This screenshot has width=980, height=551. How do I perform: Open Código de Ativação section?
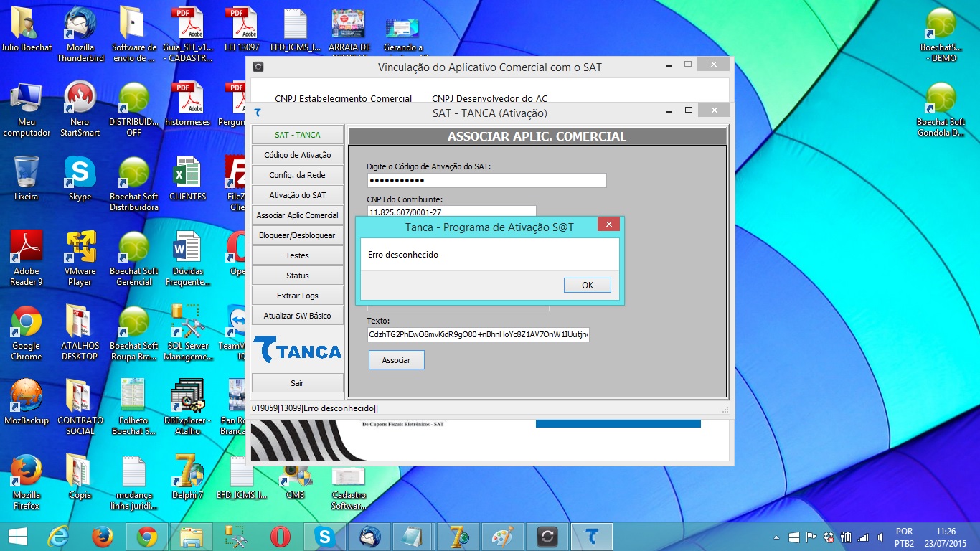coord(298,155)
